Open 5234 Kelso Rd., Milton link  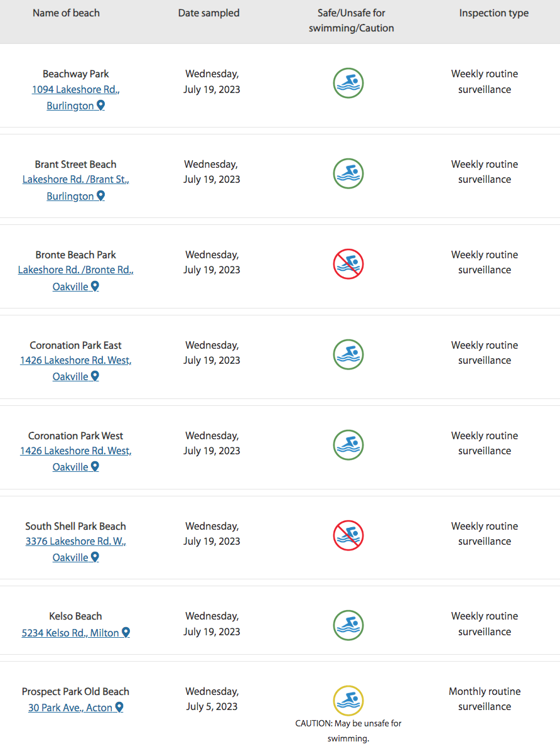tap(70, 633)
